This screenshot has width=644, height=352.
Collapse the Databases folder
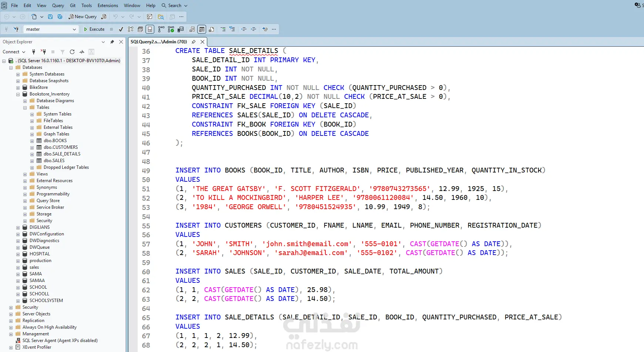click(x=11, y=68)
